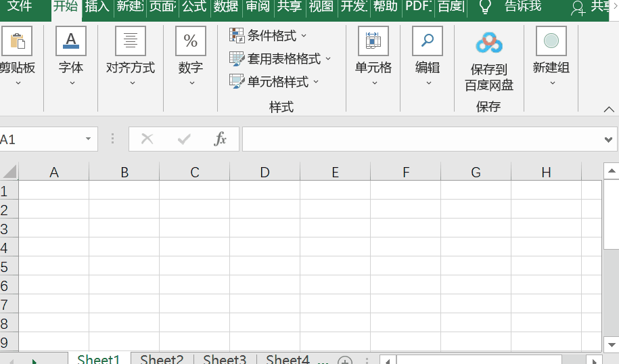This screenshot has height=364, width=619.
Task: Expand the Alignment (对齐方式) chevron
Action: click(133, 83)
